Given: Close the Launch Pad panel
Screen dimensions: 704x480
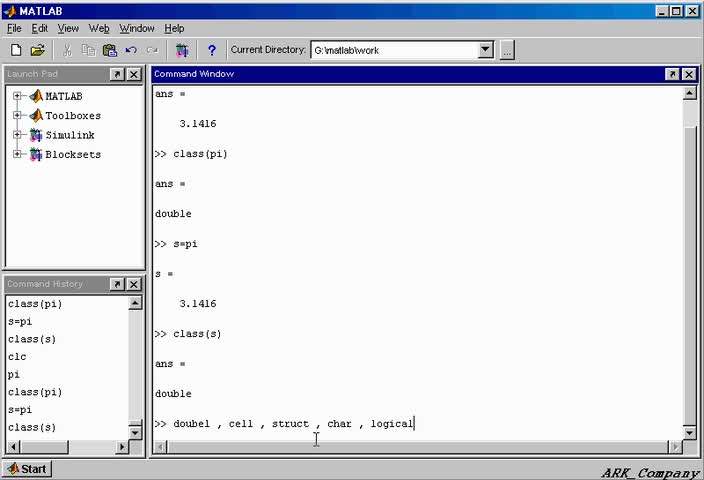Looking at the screenshot, I should click(134, 74).
